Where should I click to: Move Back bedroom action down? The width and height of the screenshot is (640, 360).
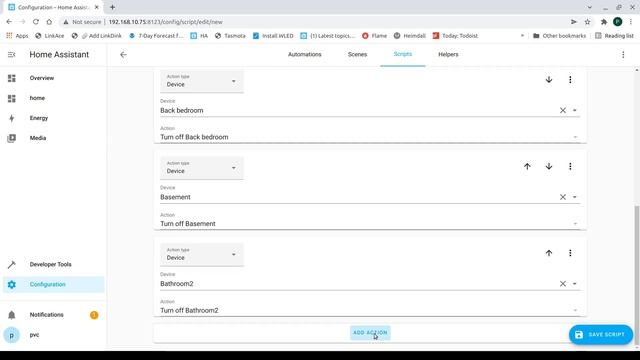tap(549, 80)
